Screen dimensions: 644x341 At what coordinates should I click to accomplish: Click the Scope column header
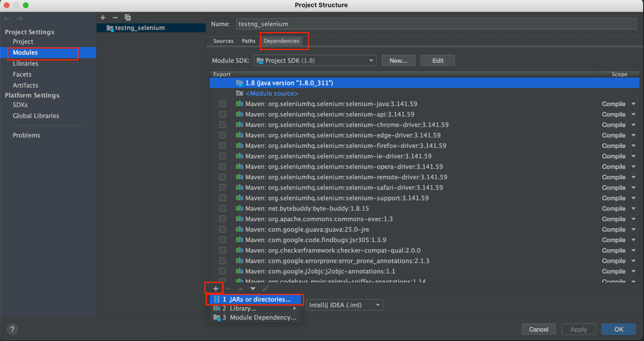619,74
